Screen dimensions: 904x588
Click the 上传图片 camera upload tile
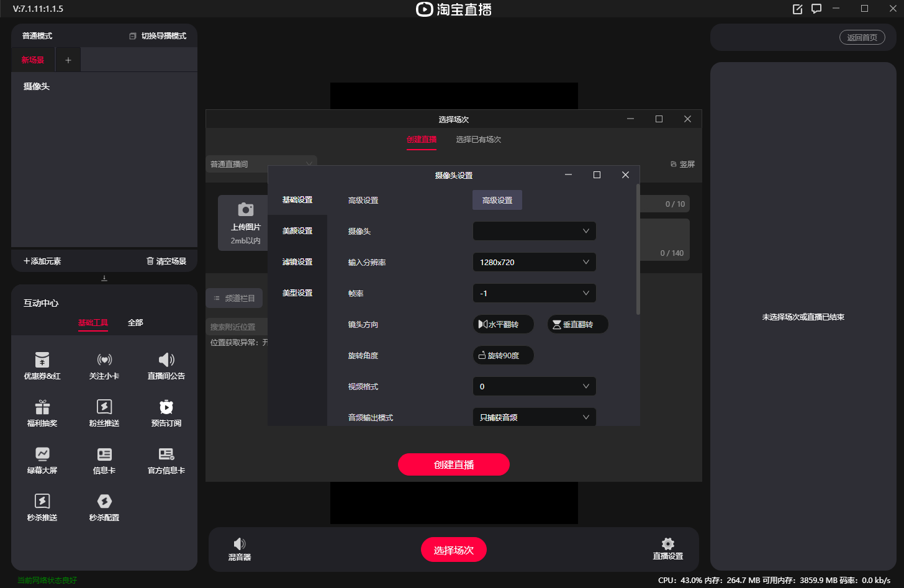click(246, 223)
